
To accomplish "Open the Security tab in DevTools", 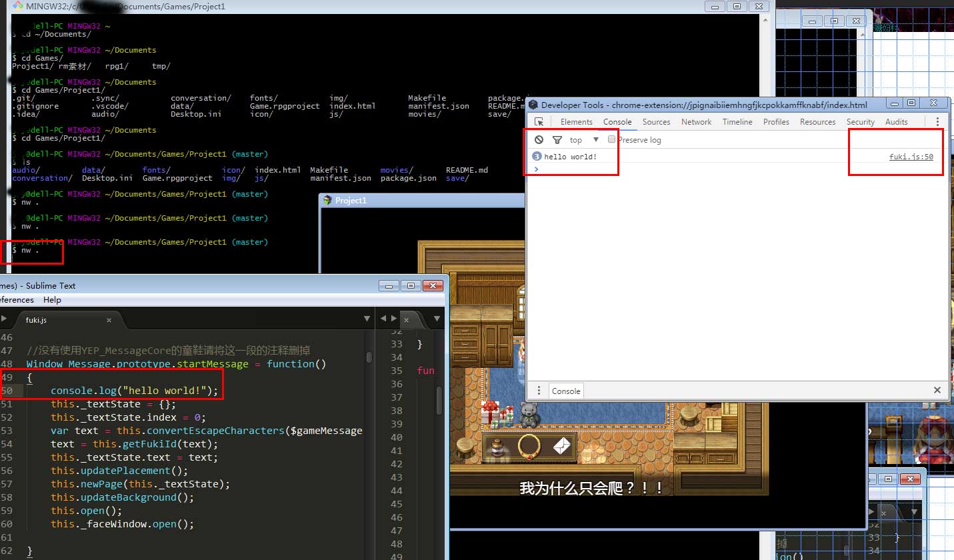I will 860,122.
